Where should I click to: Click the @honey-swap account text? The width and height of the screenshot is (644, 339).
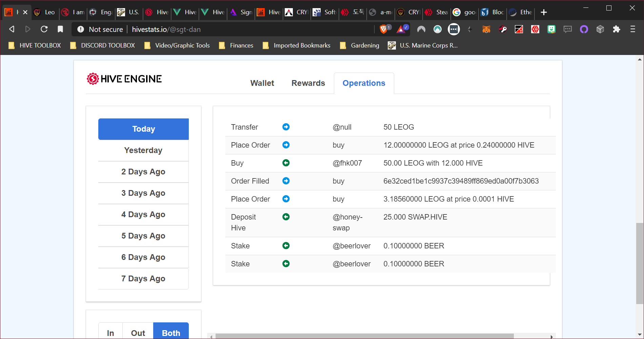pos(347,222)
